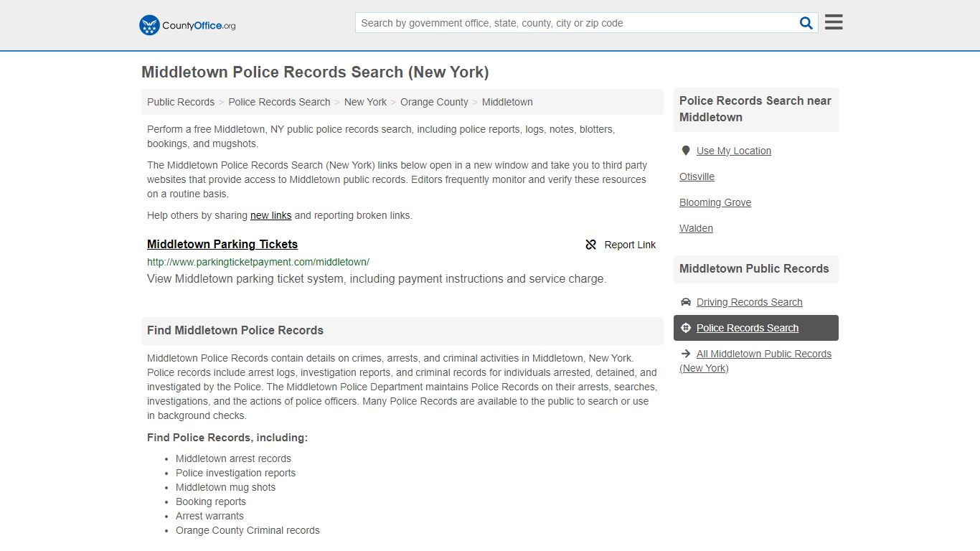Open All Middletown Public Records link

755,361
